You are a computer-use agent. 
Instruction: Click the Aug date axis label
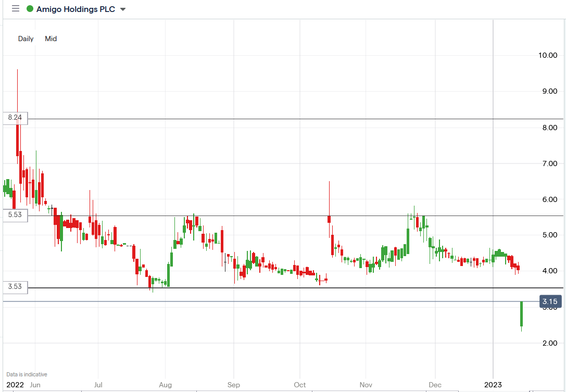(166, 385)
